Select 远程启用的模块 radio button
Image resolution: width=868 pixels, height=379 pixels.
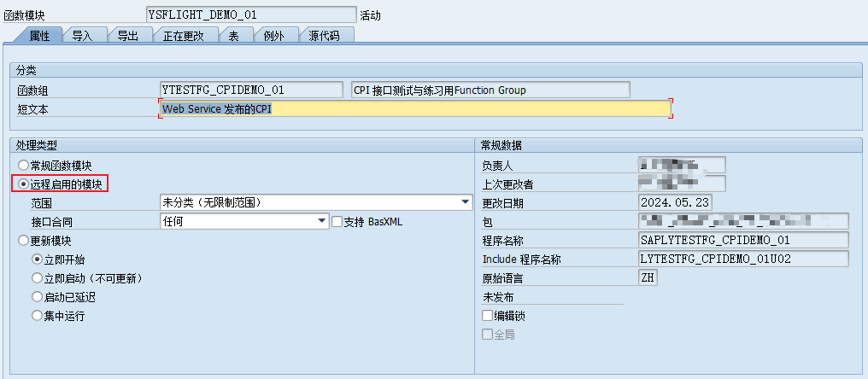(23, 184)
